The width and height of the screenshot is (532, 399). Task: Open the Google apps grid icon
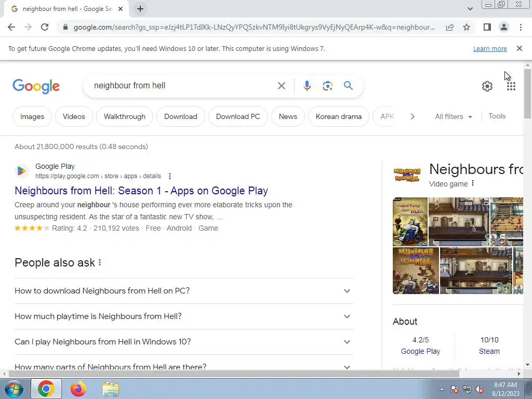coord(511,86)
